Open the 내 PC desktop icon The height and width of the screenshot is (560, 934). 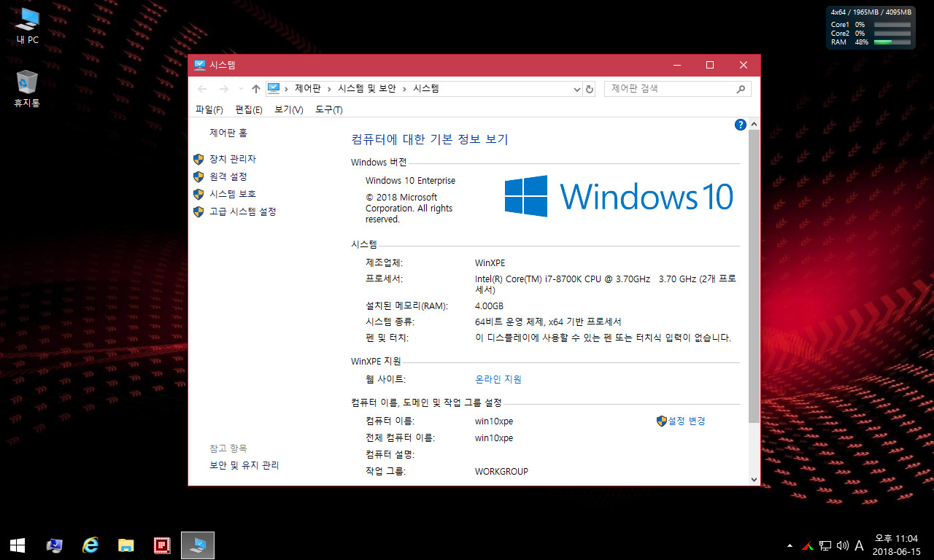pos(27,26)
